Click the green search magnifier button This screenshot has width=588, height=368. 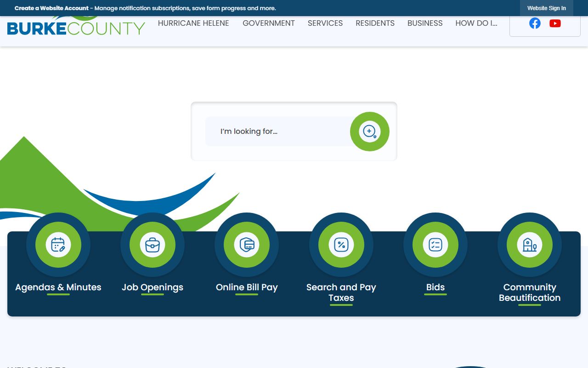[x=369, y=132]
